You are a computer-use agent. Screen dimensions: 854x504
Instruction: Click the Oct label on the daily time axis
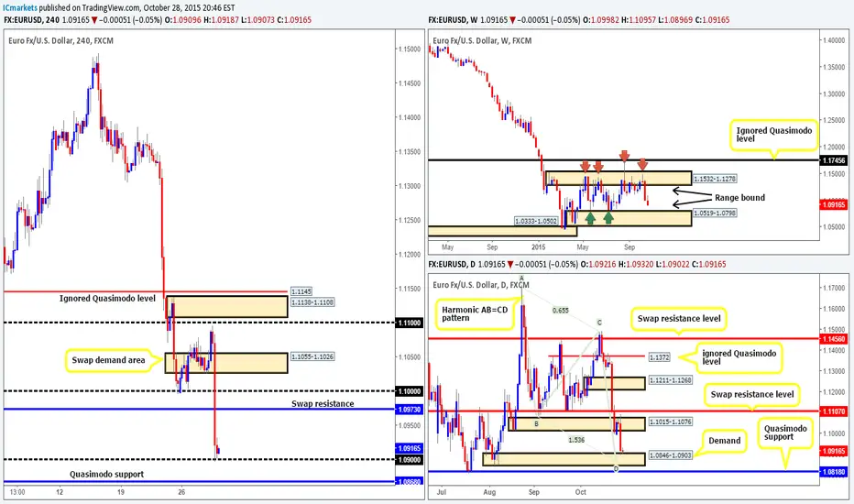point(581,491)
